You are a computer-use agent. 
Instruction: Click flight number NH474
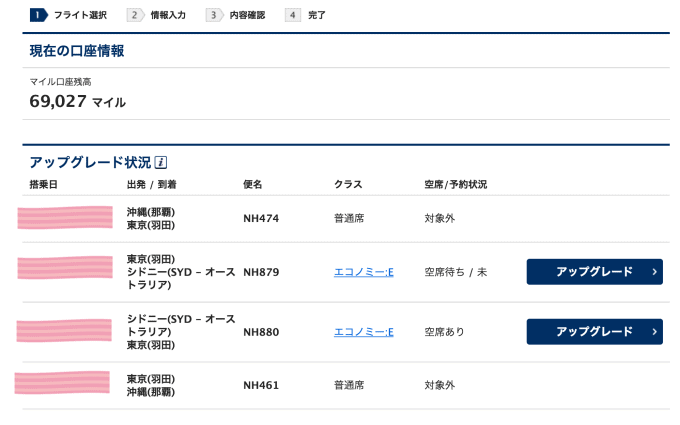pyautogui.click(x=261, y=218)
